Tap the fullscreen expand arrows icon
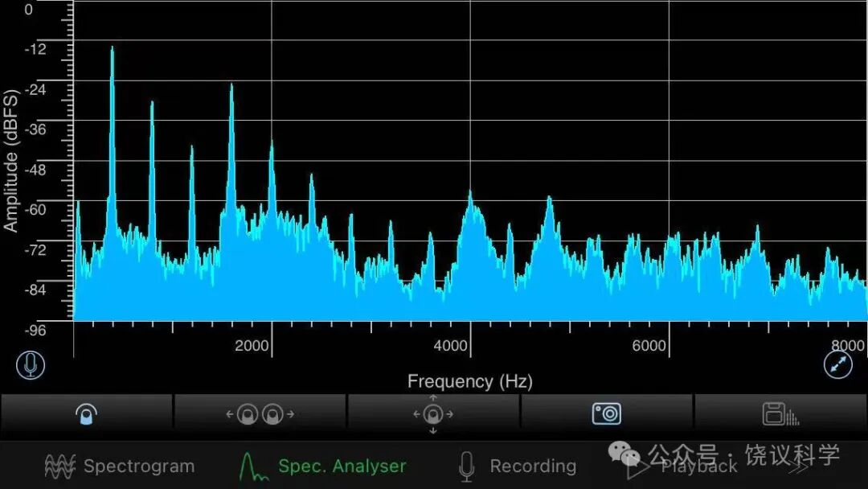 point(838,365)
